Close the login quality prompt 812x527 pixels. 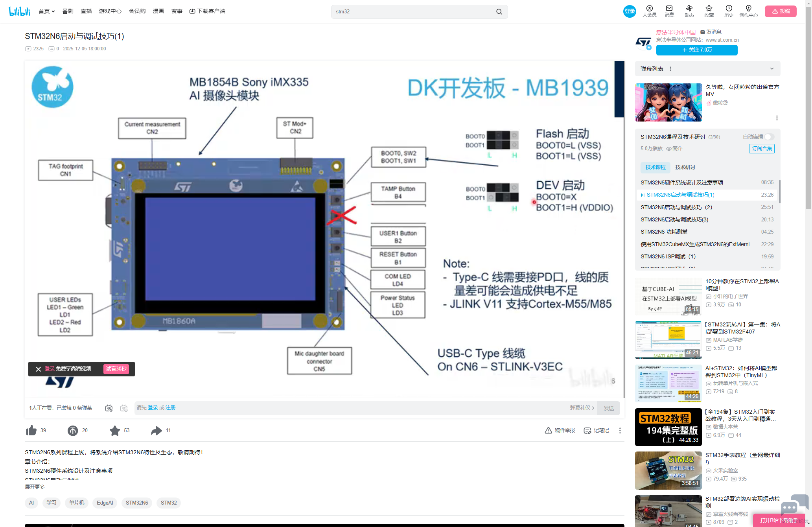pos(38,369)
